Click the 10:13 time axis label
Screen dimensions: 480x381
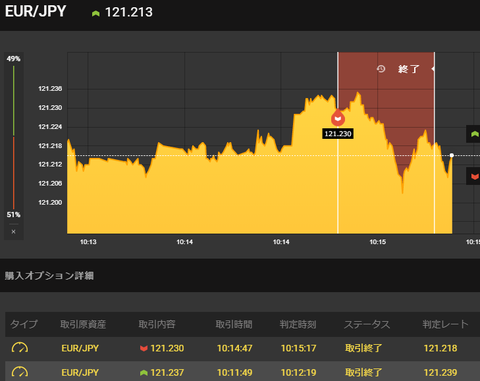pos(88,242)
